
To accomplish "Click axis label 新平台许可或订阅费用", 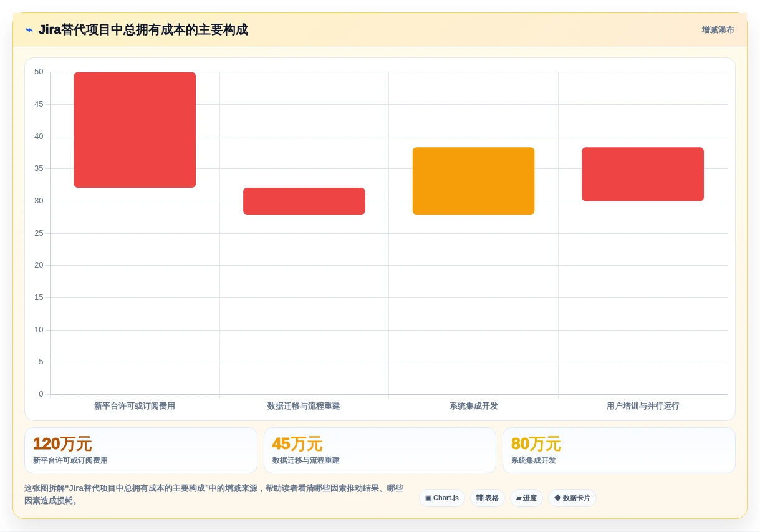I will tap(135, 406).
